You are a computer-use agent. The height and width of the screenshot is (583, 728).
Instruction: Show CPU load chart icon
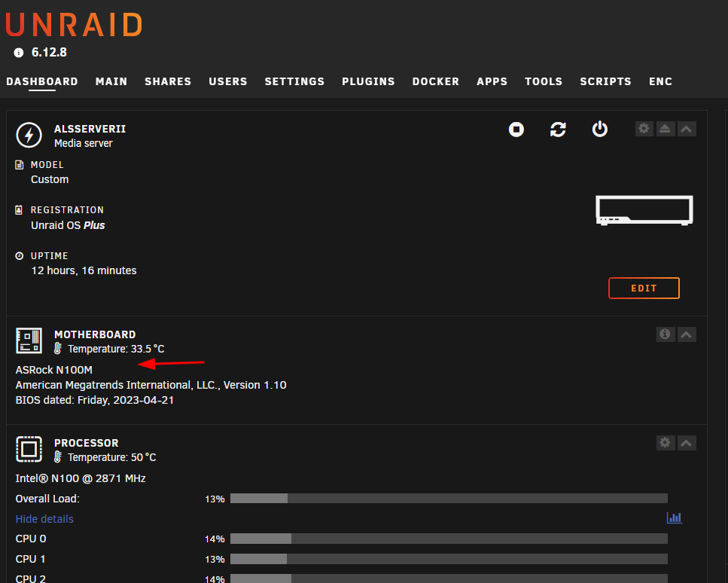coord(674,517)
